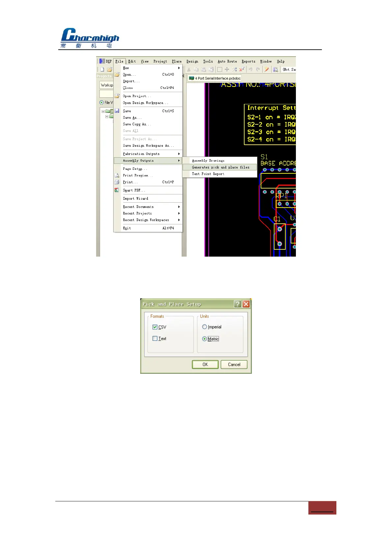The width and height of the screenshot is (392, 554).
Task: Select the dashed rectangle selection tool
Action: [x=220, y=69]
